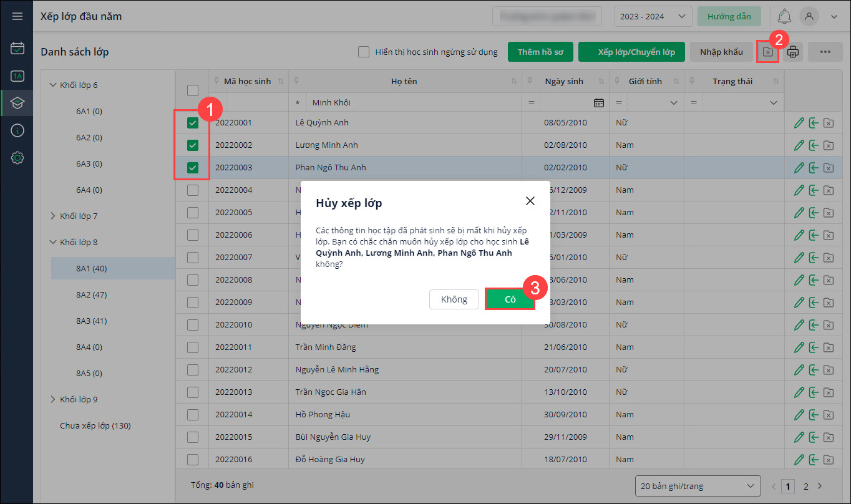Image resolution: width=851 pixels, height=504 pixels.
Task: Open the settings gear in the sidebar
Action: click(17, 158)
